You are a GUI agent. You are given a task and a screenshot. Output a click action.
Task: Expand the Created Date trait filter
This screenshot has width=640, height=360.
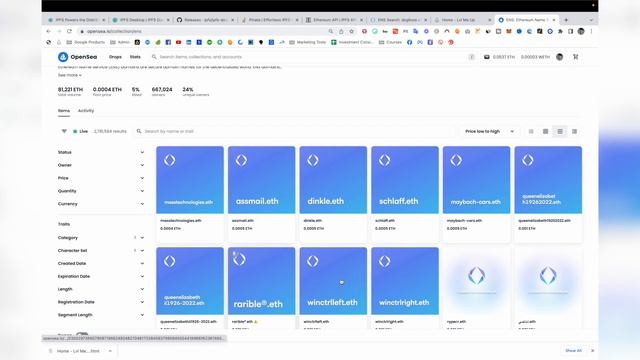pos(101,263)
